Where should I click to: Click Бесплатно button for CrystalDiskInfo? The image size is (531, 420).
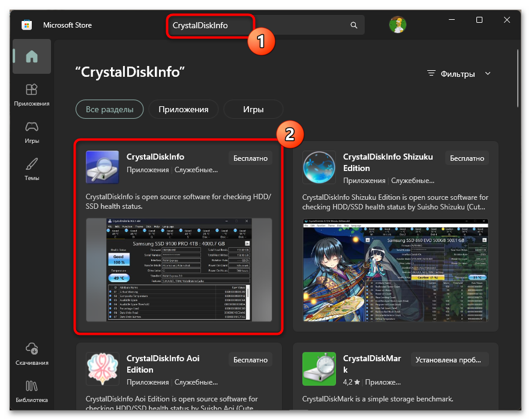coord(251,158)
